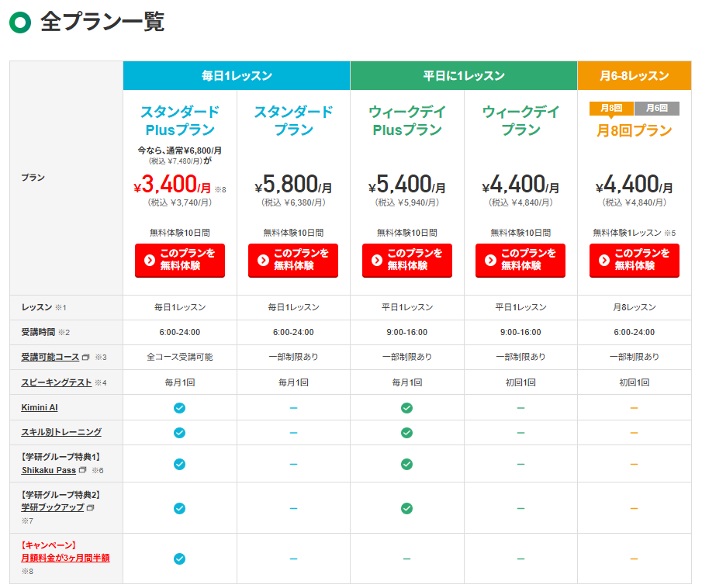Start free trial for ウィークデイプラン

click(x=520, y=260)
